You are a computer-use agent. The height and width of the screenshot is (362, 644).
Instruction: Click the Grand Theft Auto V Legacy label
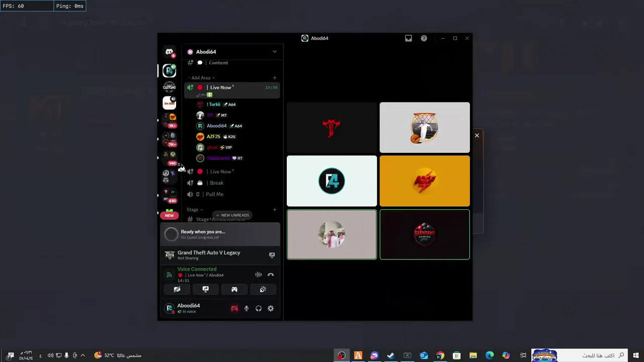209,253
